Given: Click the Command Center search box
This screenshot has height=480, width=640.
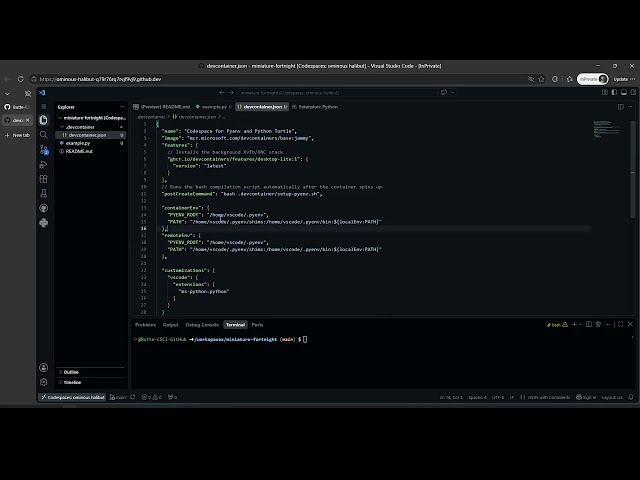Looking at the screenshot, I should click(x=337, y=93).
